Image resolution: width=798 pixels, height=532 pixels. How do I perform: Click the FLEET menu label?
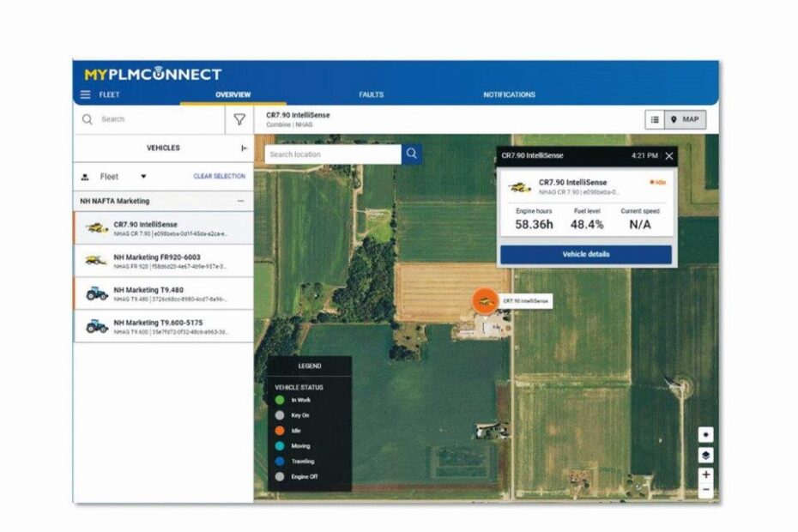click(110, 94)
